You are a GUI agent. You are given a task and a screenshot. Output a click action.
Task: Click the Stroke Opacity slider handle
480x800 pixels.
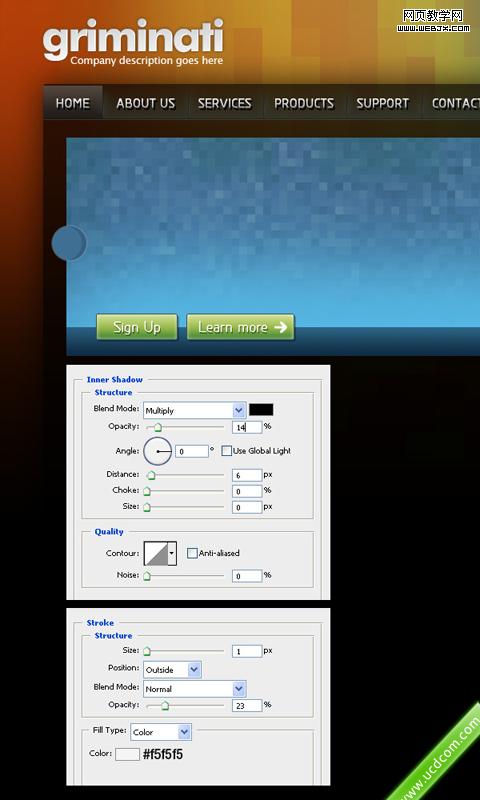[165, 706]
